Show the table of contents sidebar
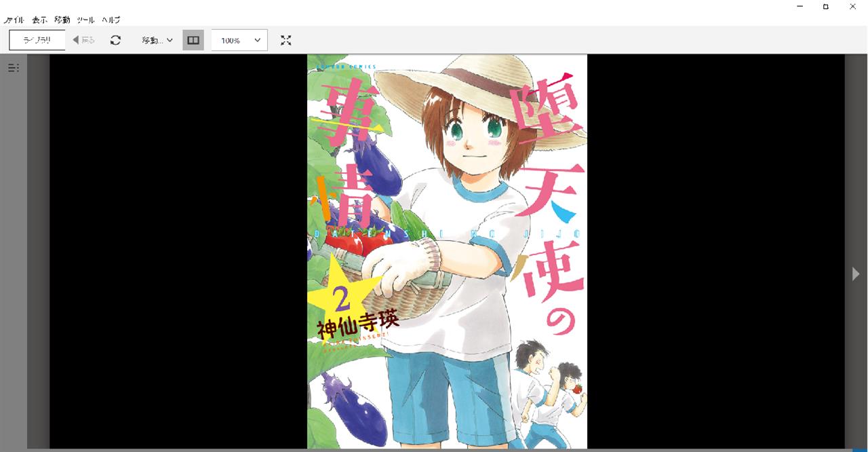Image resolution: width=868 pixels, height=452 pixels. (x=14, y=68)
